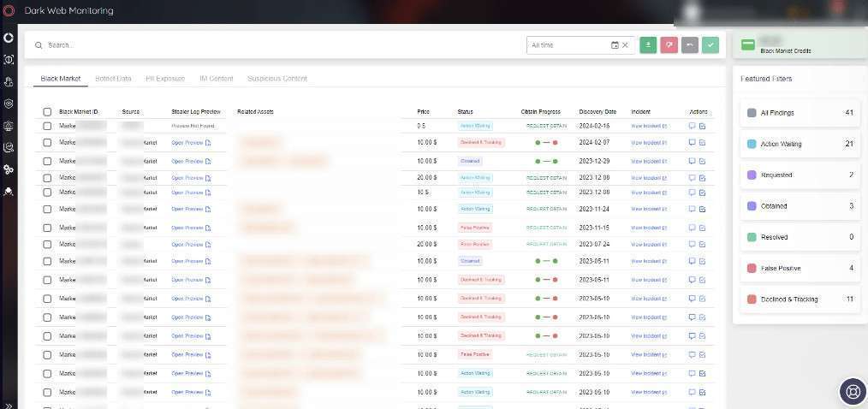Click the green Black Market Credits card icon

pos(748,44)
